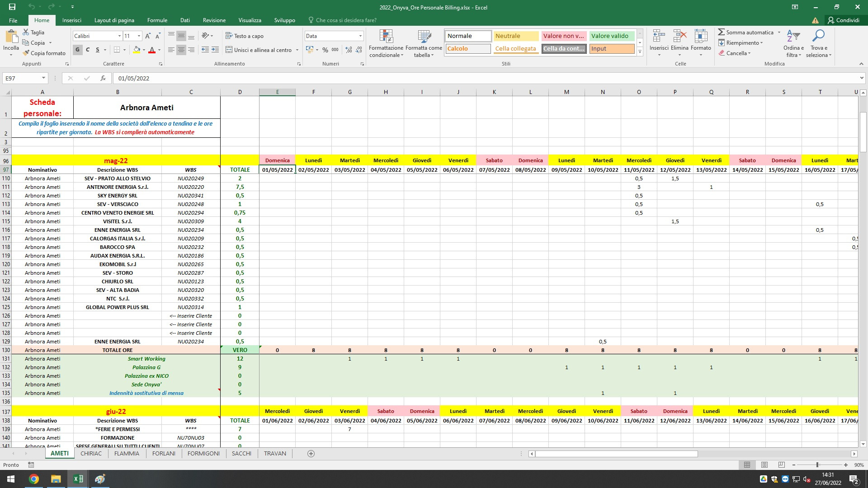Increase font size with the A-up icon
This screenshot has height=488, width=868.
[x=148, y=36]
